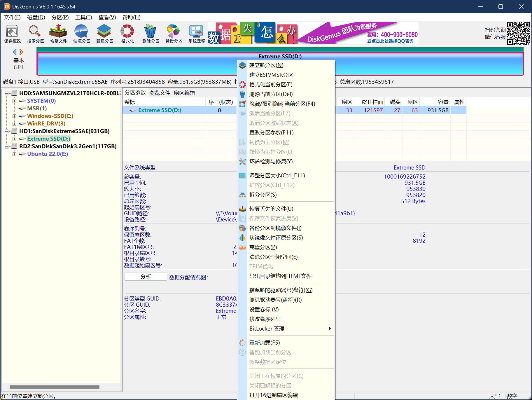
Task: Switch to the 分区参数 tab
Action: 135,92
